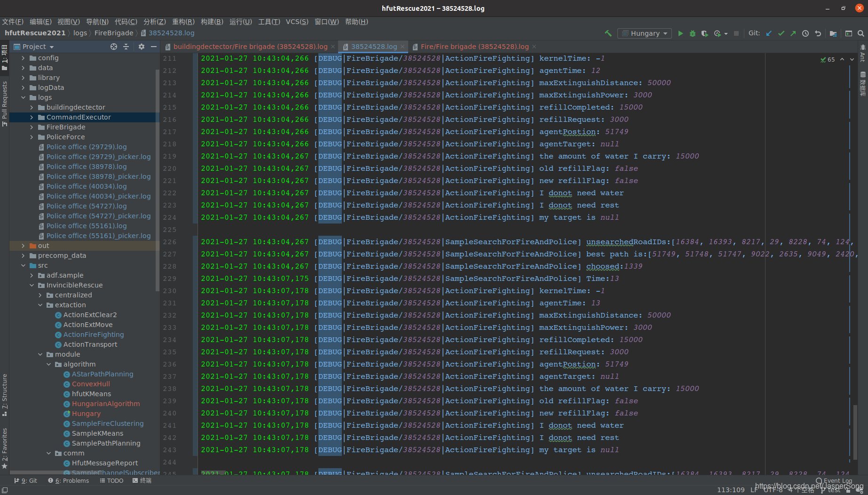The image size is (868, 495).
Task: Go to next highlighted problem arrow
Action: click(x=852, y=59)
